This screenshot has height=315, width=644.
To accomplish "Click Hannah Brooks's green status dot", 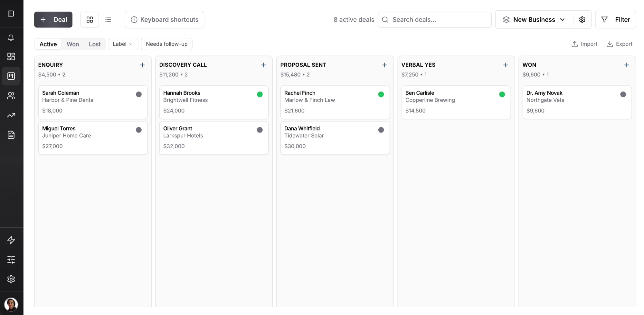I will tap(260, 94).
